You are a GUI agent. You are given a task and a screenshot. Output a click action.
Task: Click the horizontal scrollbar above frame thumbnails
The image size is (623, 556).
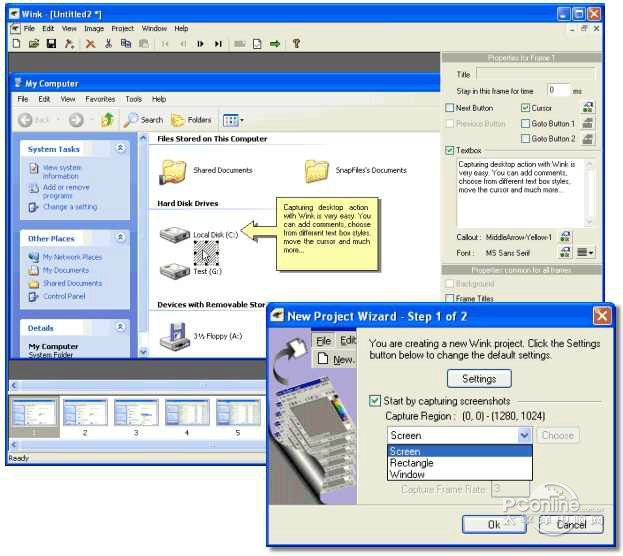click(137, 386)
